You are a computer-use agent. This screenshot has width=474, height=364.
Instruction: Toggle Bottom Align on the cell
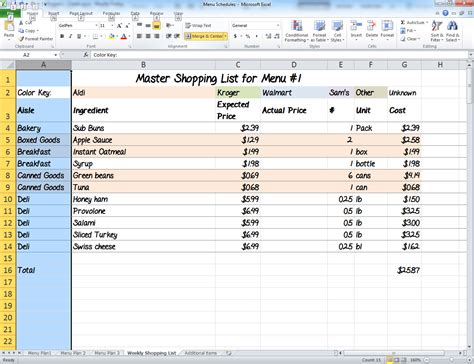pyautogui.click(x=156, y=25)
